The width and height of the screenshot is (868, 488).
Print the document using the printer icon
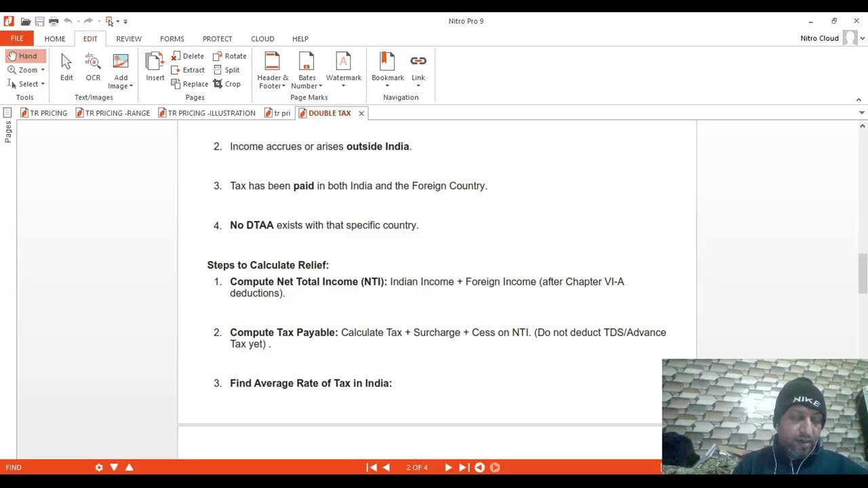point(54,22)
